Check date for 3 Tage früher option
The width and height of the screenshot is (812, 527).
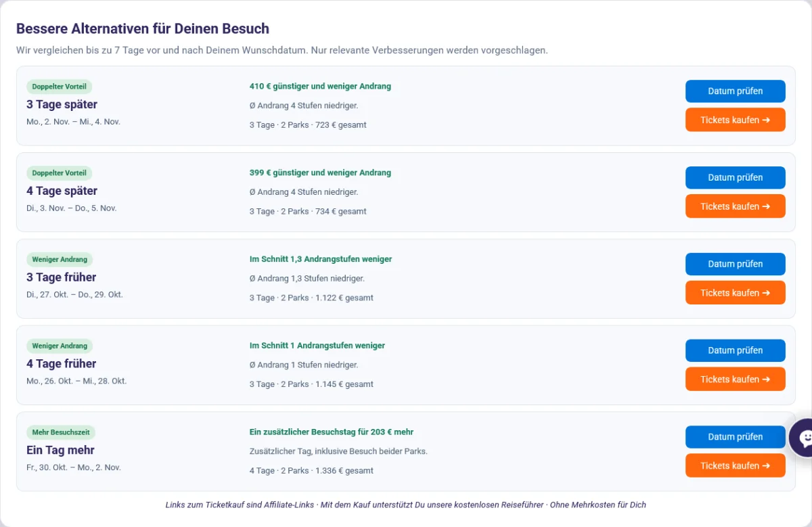(x=736, y=265)
